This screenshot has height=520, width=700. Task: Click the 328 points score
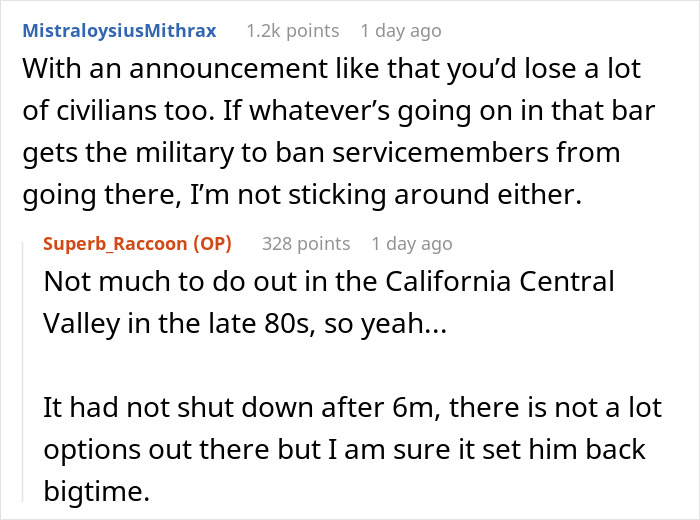[x=306, y=243]
